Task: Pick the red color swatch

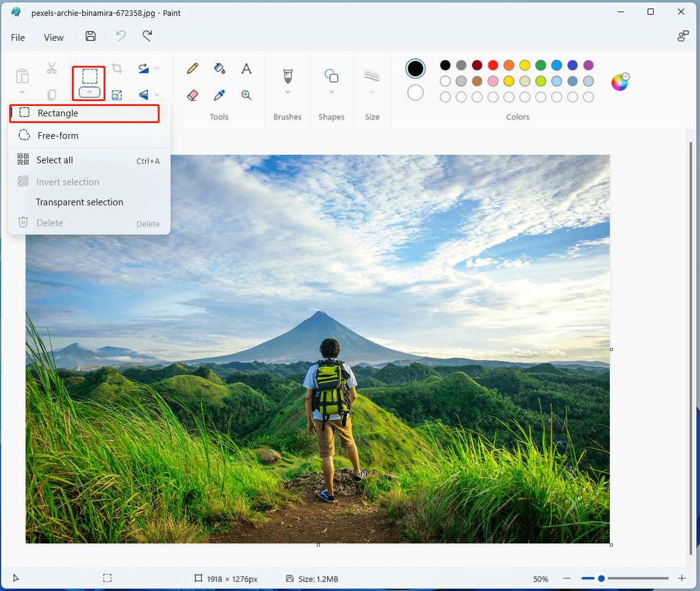Action: 493,65
